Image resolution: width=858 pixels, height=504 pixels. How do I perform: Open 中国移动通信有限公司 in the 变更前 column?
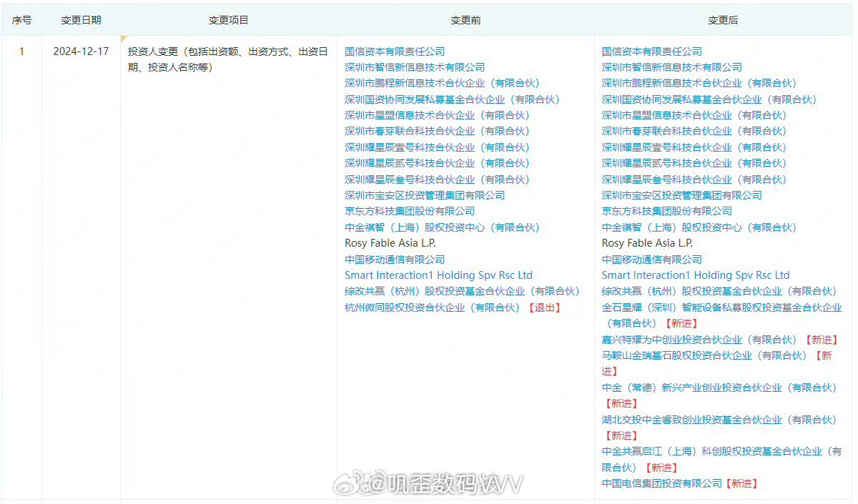pyautogui.click(x=395, y=260)
